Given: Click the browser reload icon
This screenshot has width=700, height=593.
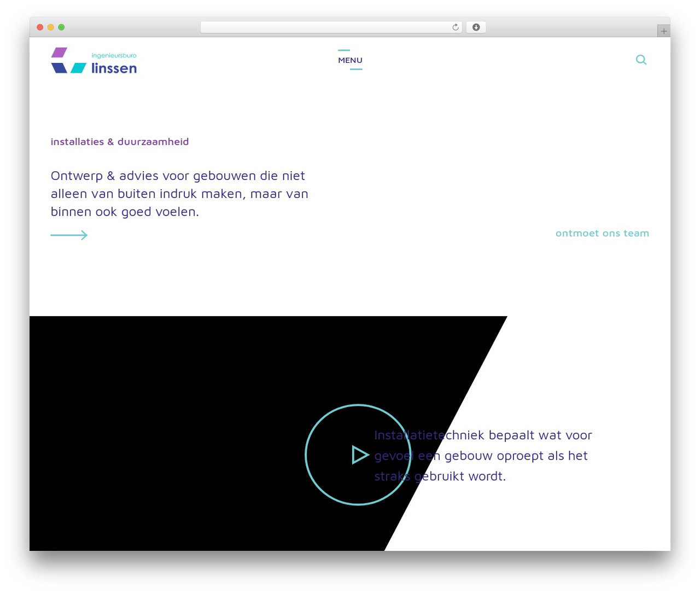Looking at the screenshot, I should click(x=456, y=27).
